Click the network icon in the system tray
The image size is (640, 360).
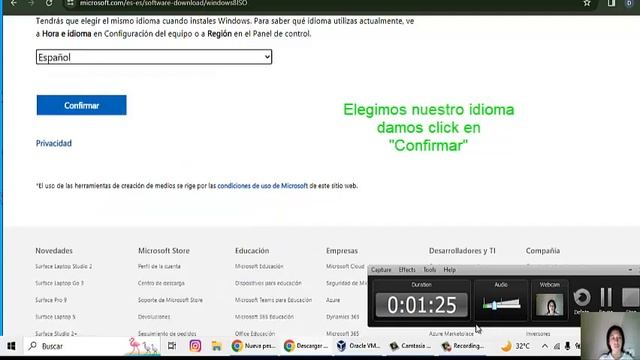coord(556,346)
